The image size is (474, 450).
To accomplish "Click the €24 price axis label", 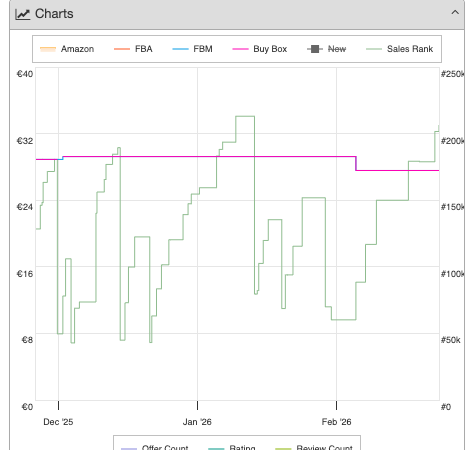I will (25, 207).
